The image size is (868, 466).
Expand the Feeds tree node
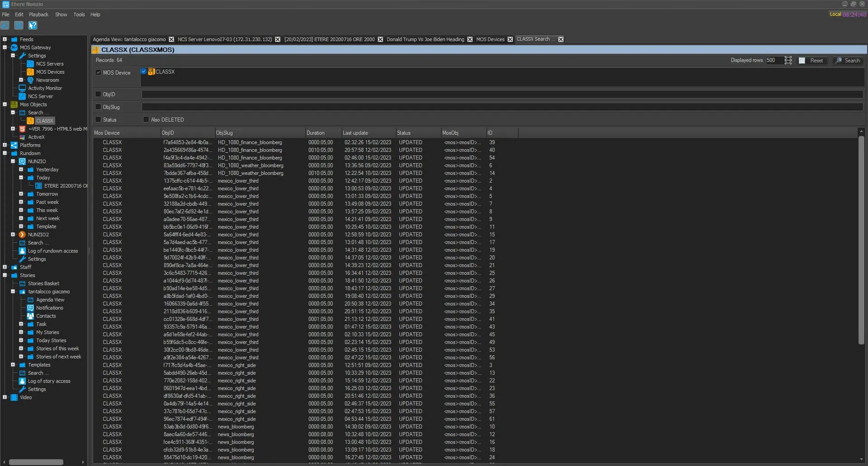click(x=5, y=39)
